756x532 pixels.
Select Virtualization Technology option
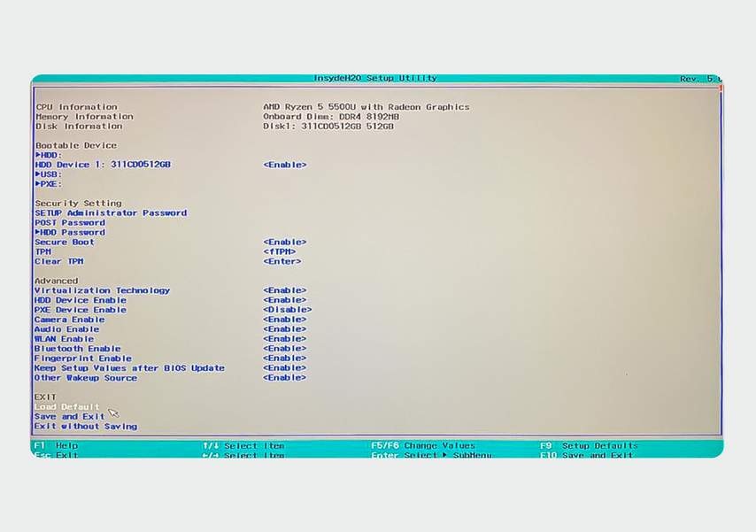(102, 290)
